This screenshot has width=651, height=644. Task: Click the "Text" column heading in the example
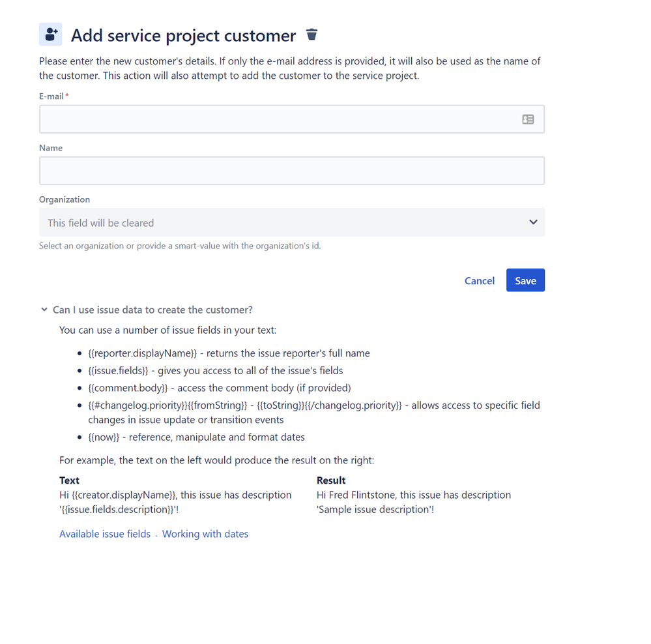(x=68, y=480)
